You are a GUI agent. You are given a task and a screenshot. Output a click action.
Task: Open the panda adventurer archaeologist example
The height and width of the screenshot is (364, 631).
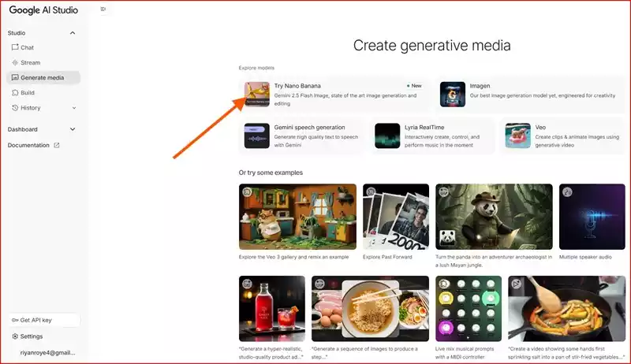coord(495,217)
